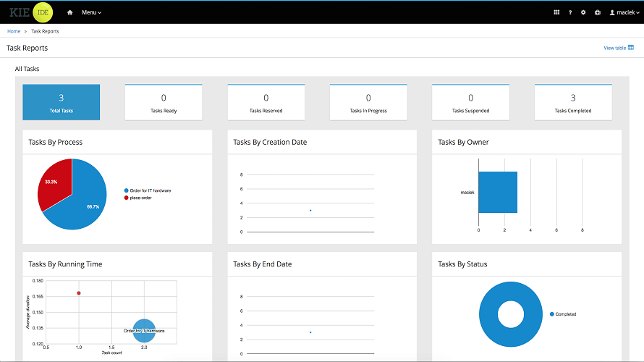Open settings gear icon
Screen dimensions: 644x362
[x=583, y=12]
